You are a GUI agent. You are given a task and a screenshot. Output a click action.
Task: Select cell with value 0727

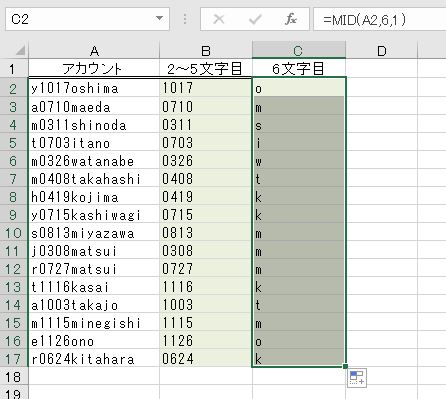click(206, 269)
